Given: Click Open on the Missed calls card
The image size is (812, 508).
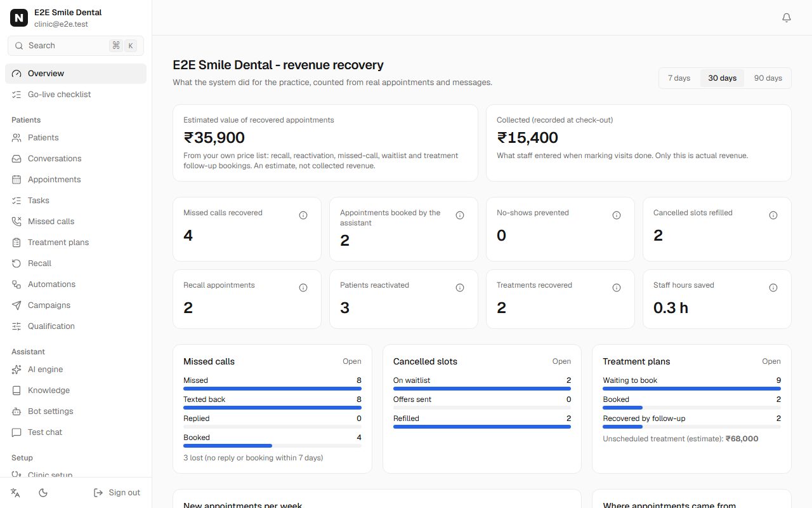Looking at the screenshot, I should (x=352, y=361).
